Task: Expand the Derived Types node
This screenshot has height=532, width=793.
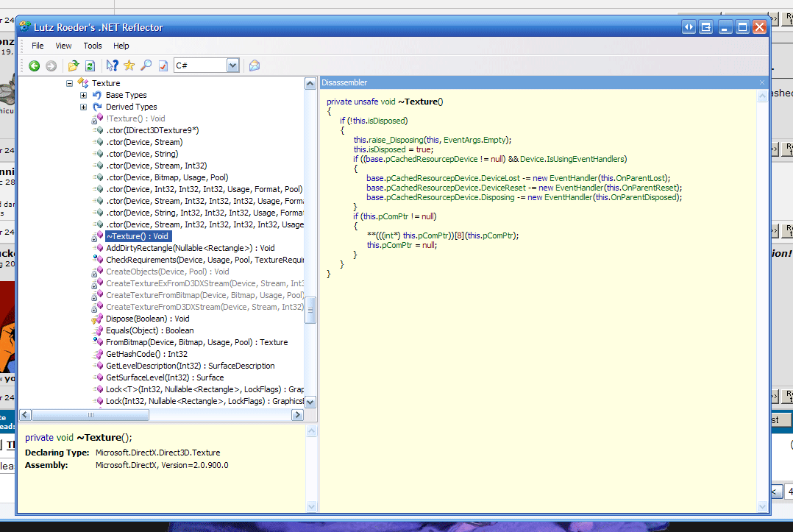Action: (x=83, y=107)
